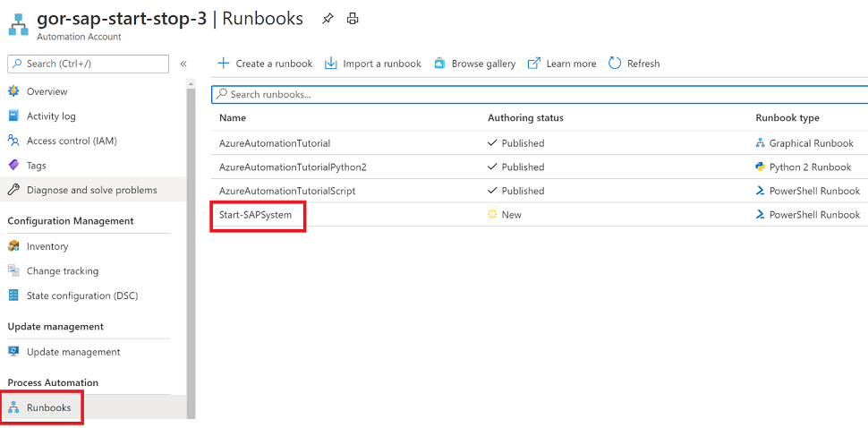Screen dimensions: 868x428
Task: Open Change tracking in the sidebar
Action: click(63, 270)
